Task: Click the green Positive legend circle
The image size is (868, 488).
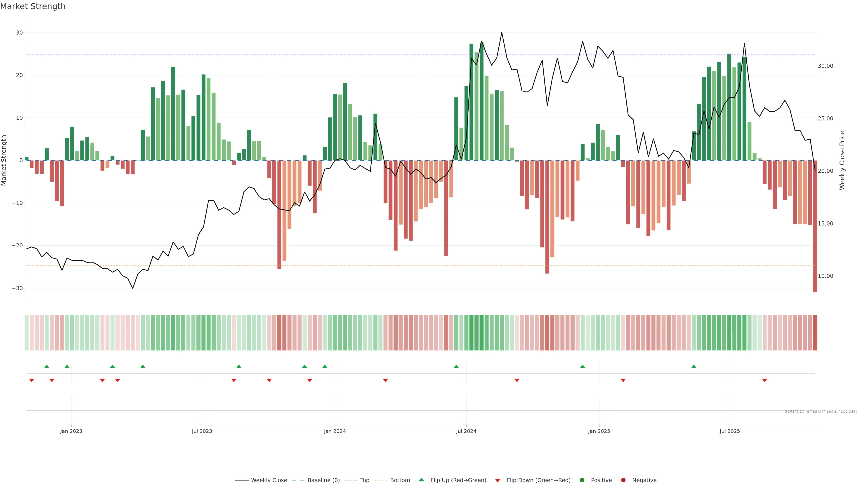Action: point(582,480)
